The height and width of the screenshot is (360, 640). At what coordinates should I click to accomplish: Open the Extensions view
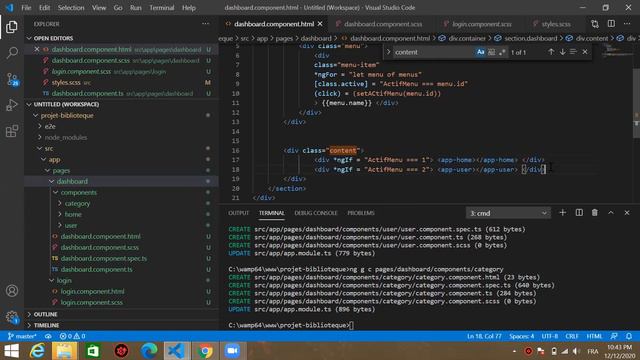12,131
